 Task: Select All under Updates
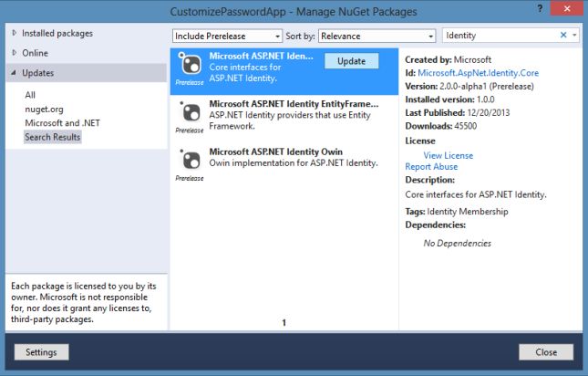30,95
